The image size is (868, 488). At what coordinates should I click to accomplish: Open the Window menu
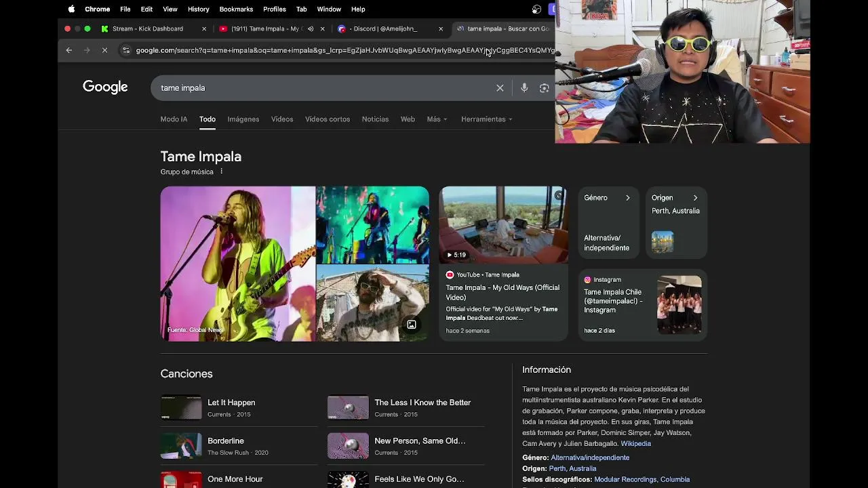329,9
